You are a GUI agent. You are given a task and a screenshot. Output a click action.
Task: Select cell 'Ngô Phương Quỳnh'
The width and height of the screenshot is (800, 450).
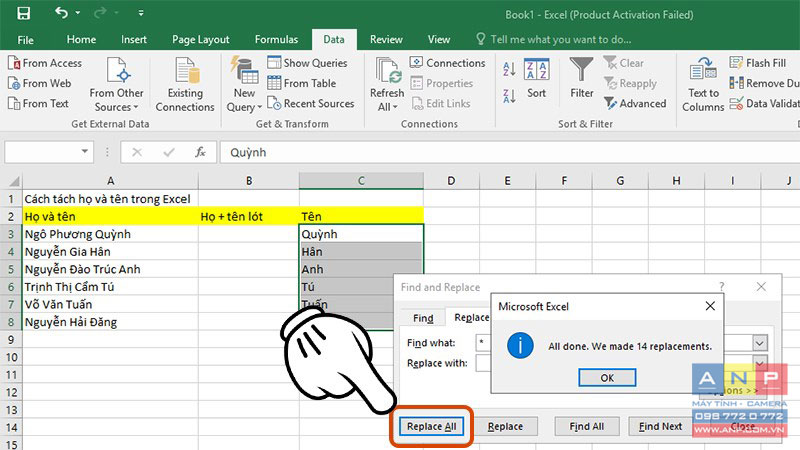(x=110, y=234)
